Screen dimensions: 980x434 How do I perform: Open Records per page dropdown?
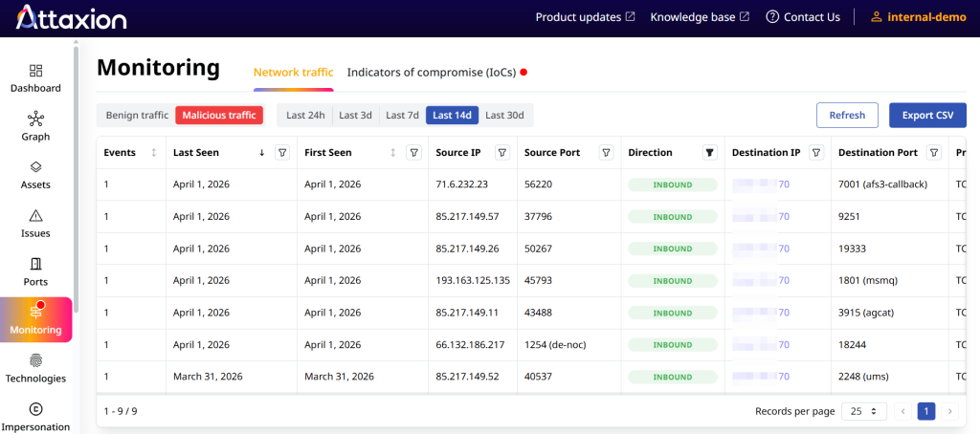[x=864, y=411]
